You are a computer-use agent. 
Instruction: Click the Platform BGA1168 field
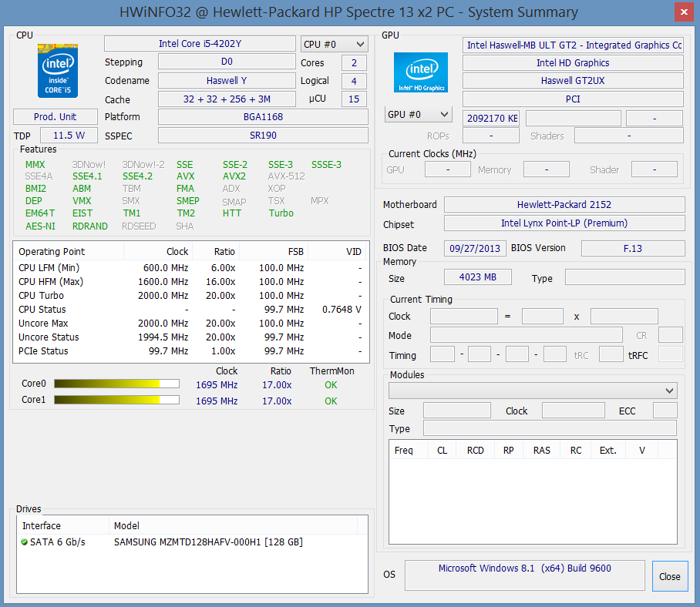[263, 117]
